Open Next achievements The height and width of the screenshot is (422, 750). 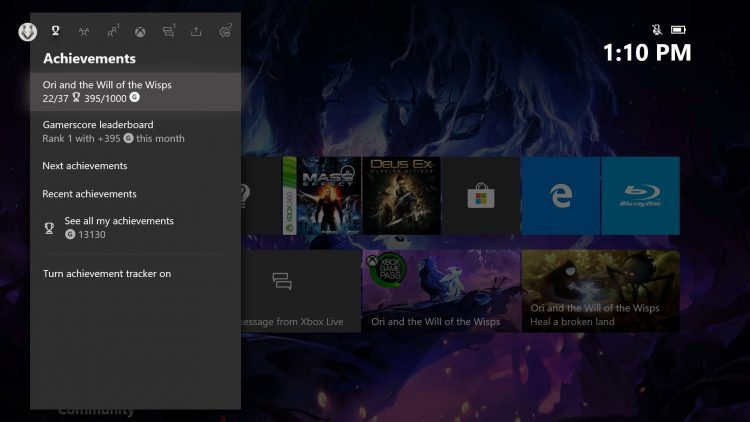[135, 166]
